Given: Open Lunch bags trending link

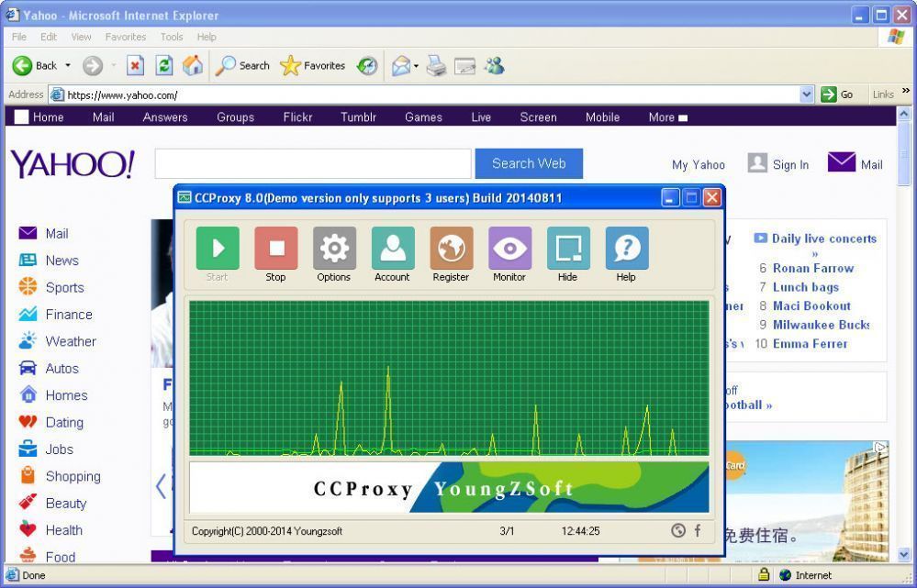Looking at the screenshot, I should tap(806, 287).
